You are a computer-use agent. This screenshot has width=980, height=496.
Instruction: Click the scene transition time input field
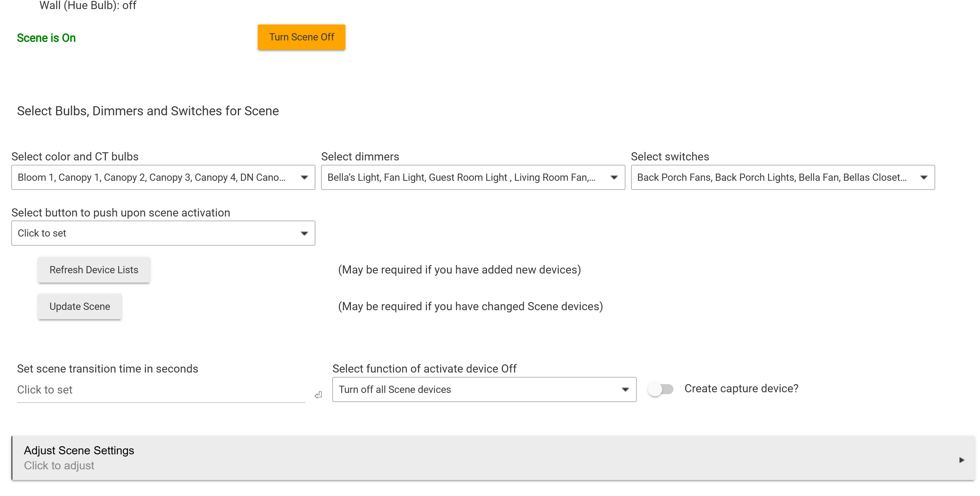tap(161, 390)
